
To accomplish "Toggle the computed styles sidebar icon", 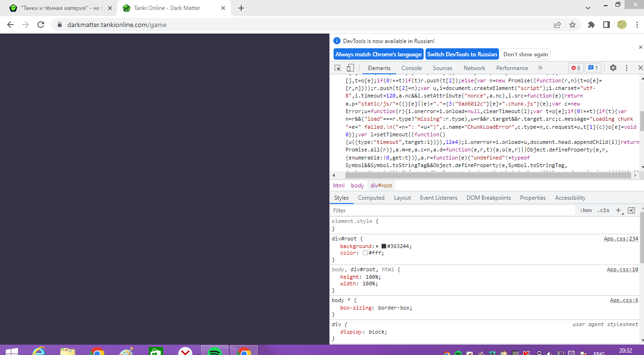I will 631,210.
